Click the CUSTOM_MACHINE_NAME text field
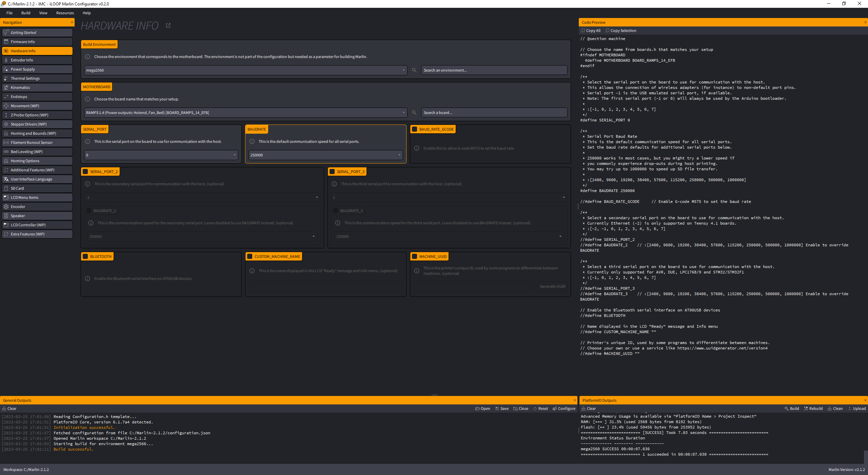Image resolution: width=868 pixels, height=475 pixels. coord(325,286)
